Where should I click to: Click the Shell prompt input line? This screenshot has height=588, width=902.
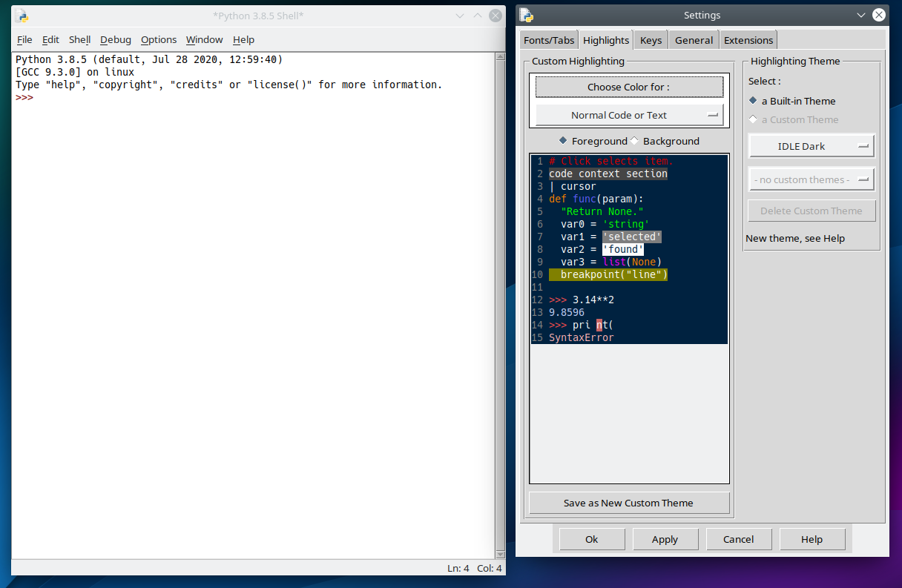253,97
